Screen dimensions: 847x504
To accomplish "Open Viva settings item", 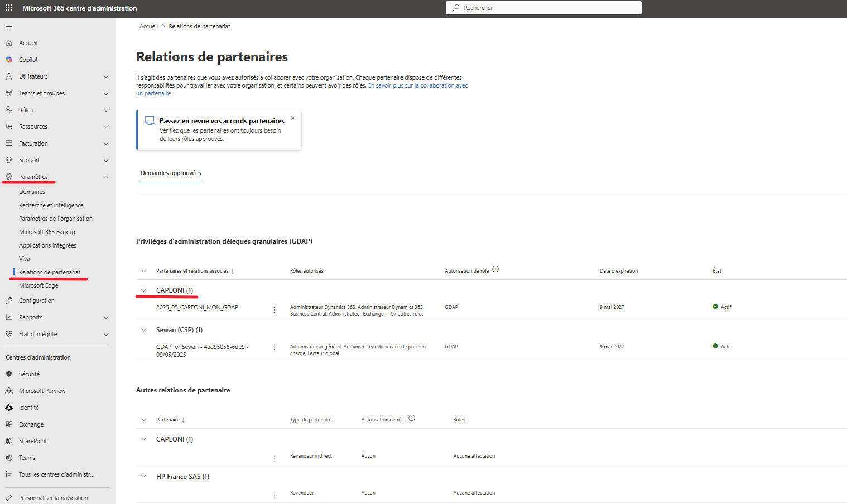I will [x=25, y=259].
